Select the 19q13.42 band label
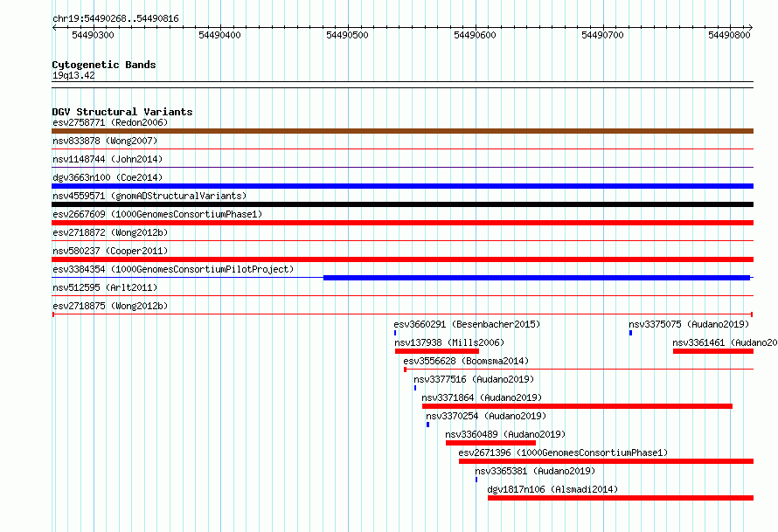This screenshot has height=532, width=778. pyautogui.click(x=73, y=75)
